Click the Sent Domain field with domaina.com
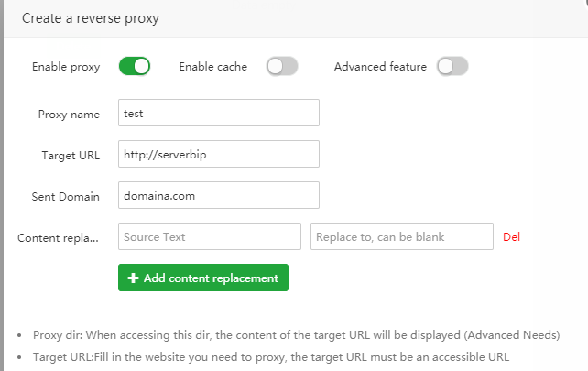The image size is (588, 371). pyautogui.click(x=218, y=195)
